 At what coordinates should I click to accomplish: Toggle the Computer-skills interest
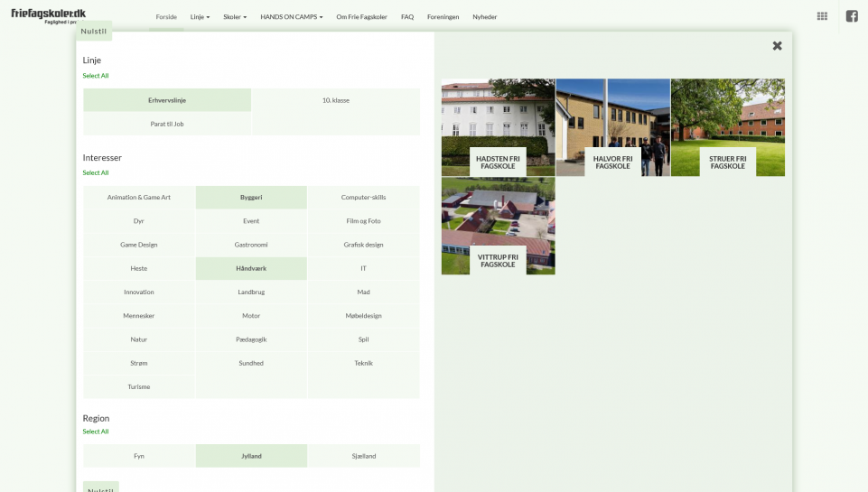pos(364,197)
